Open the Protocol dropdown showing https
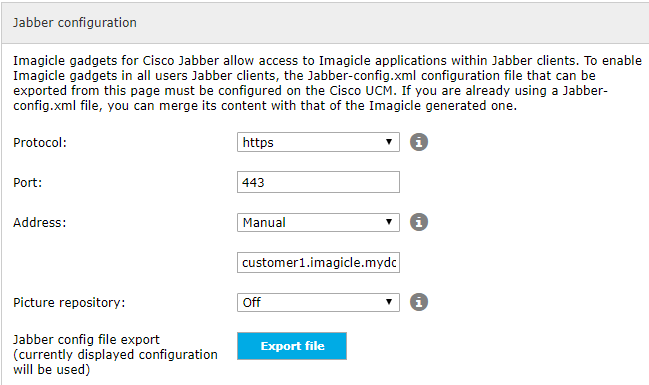The height and width of the screenshot is (385, 649). tap(318, 142)
